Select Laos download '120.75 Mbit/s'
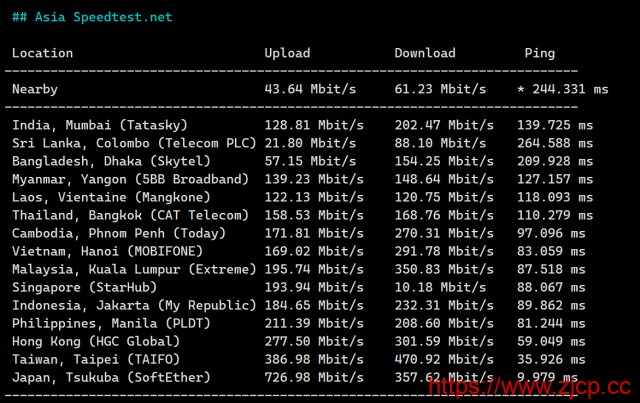The width and height of the screenshot is (640, 403). coord(444,197)
